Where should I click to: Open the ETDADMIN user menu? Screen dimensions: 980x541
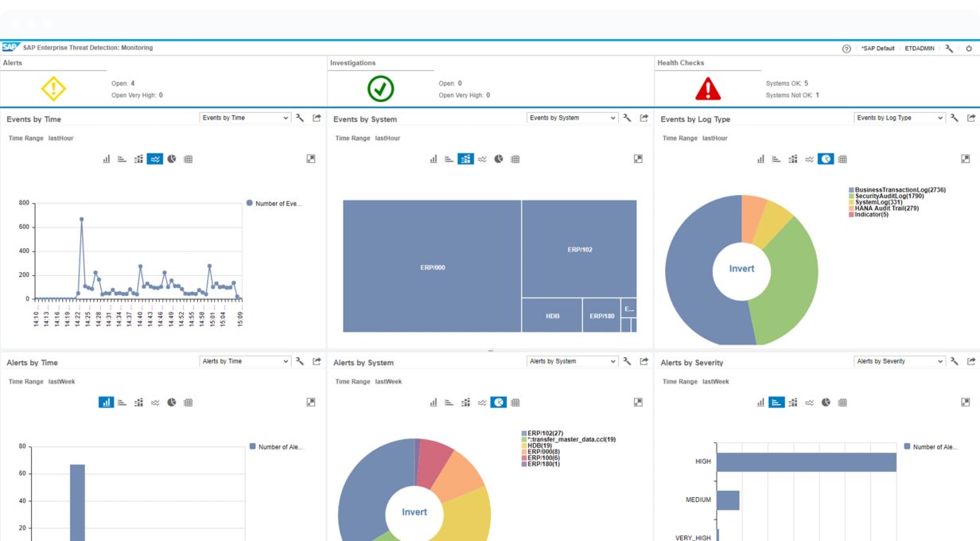[x=920, y=49]
